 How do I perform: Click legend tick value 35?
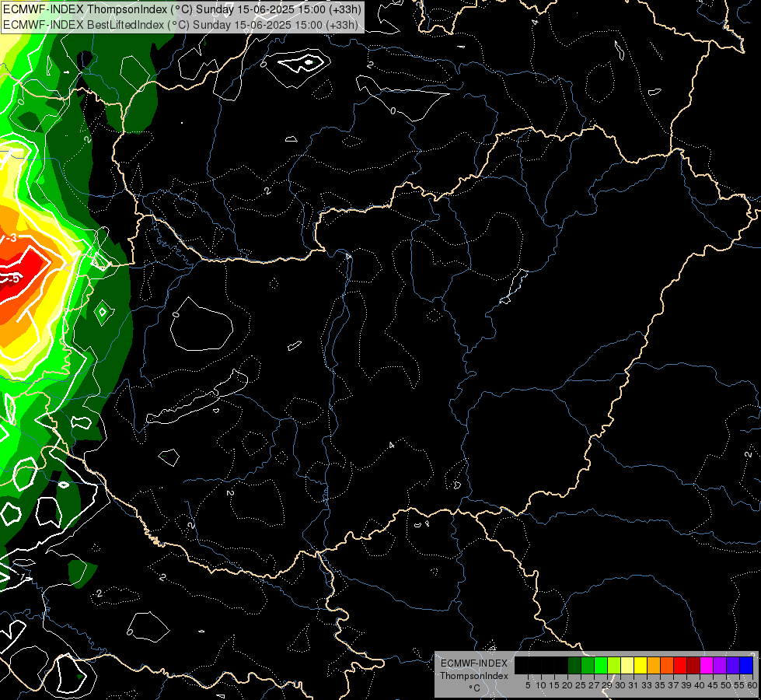pyautogui.click(x=660, y=685)
